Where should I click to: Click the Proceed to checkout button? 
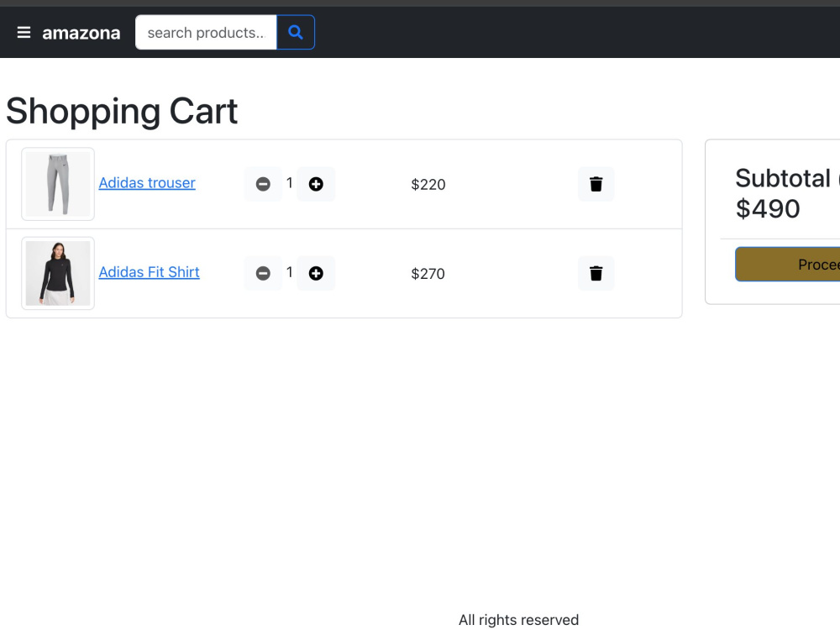(x=788, y=264)
